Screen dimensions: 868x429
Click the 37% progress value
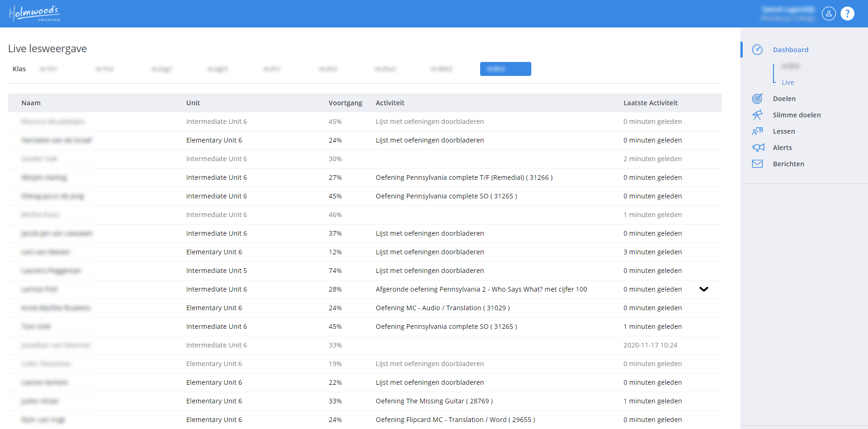pos(335,233)
